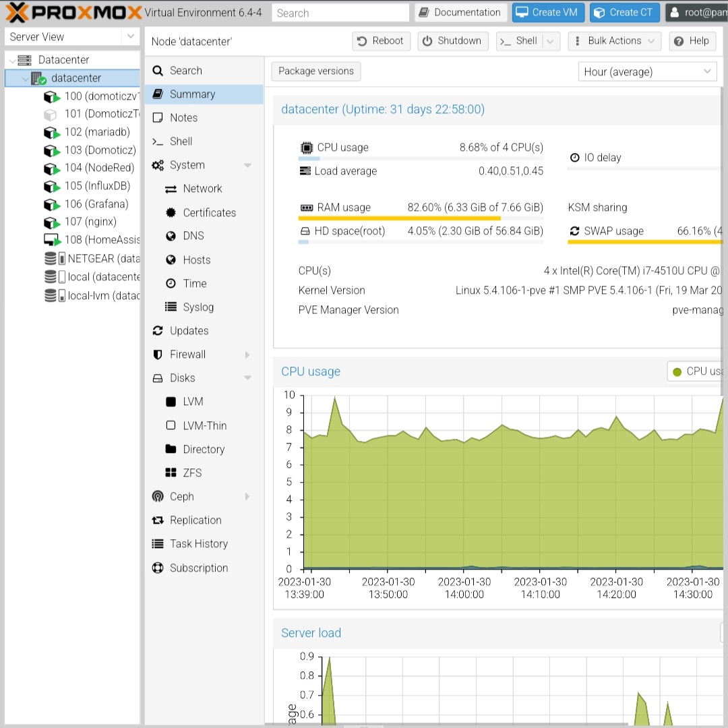Select container 103 (Domoticz)
This screenshot has width=728, height=728.
(x=90, y=150)
